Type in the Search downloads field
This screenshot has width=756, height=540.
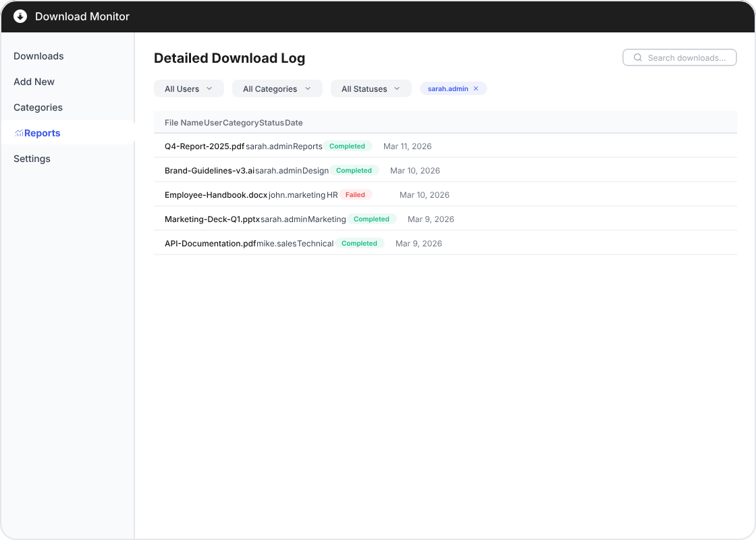[x=686, y=58]
